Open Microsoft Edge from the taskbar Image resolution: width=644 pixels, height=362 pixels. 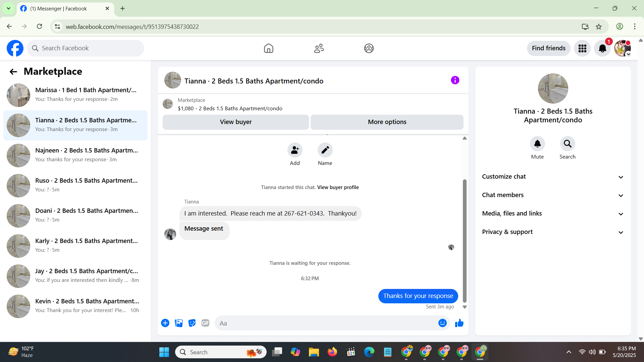(x=369, y=352)
